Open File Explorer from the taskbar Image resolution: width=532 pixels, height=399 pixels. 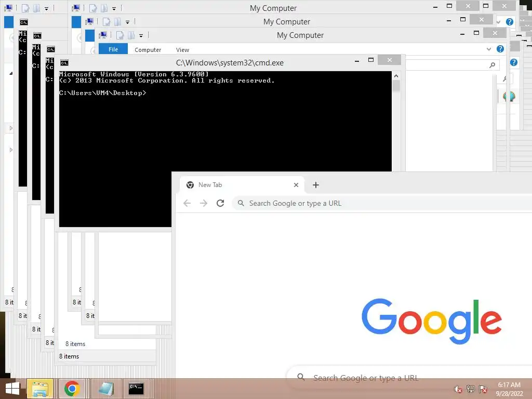(x=40, y=389)
